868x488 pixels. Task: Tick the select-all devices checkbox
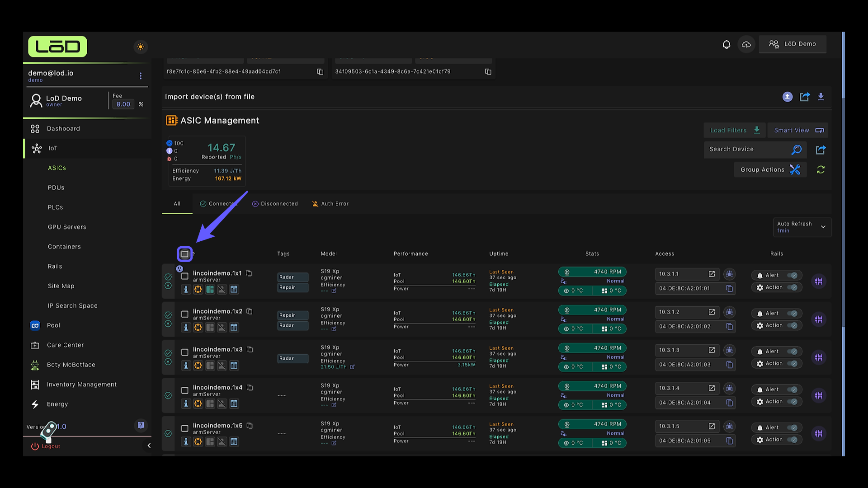click(x=185, y=254)
